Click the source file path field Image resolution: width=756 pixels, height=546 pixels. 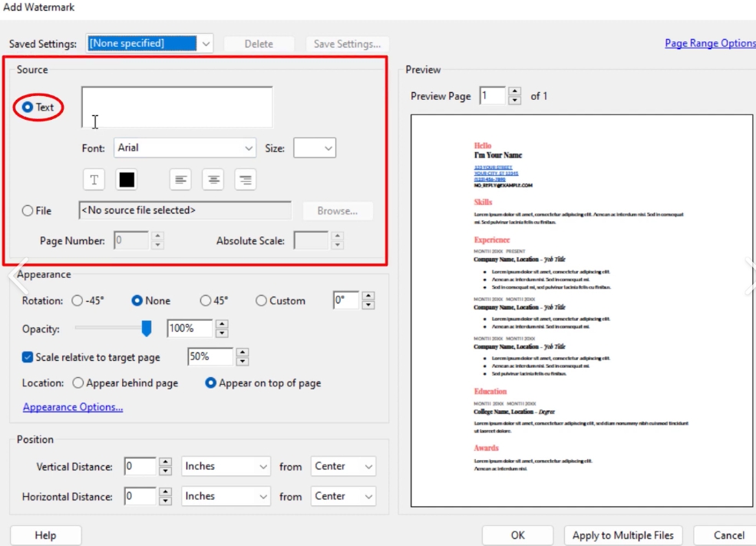point(185,210)
